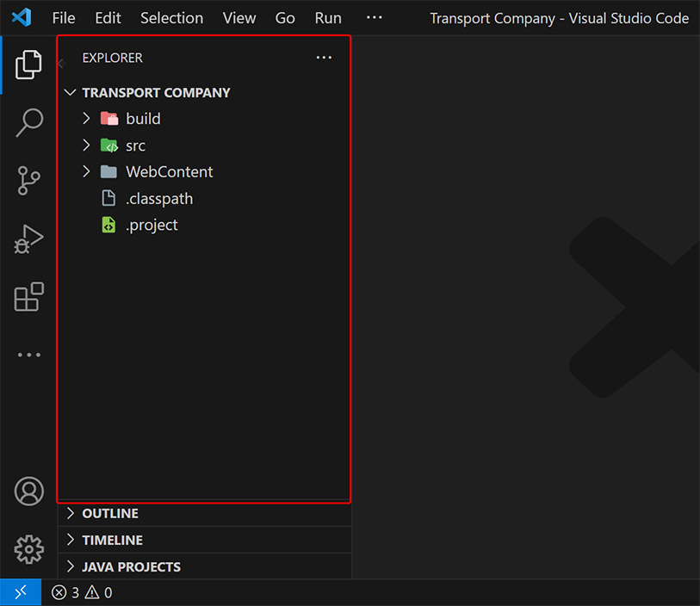
Task: Show additional activity bar views ellipsis
Action: (28, 355)
